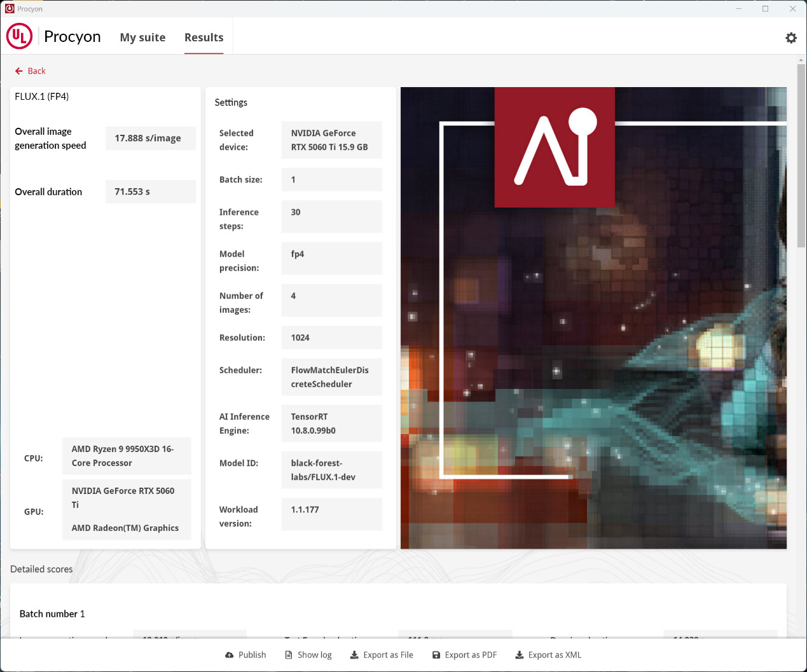The height and width of the screenshot is (672, 807).
Task: Click the AI benchmark preview image
Action: (593, 318)
